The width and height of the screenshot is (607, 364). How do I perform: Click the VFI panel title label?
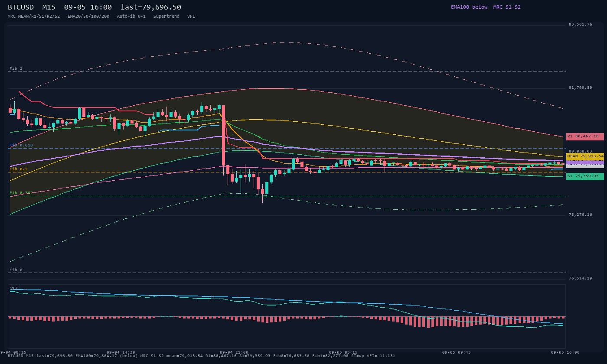[x=14, y=288]
